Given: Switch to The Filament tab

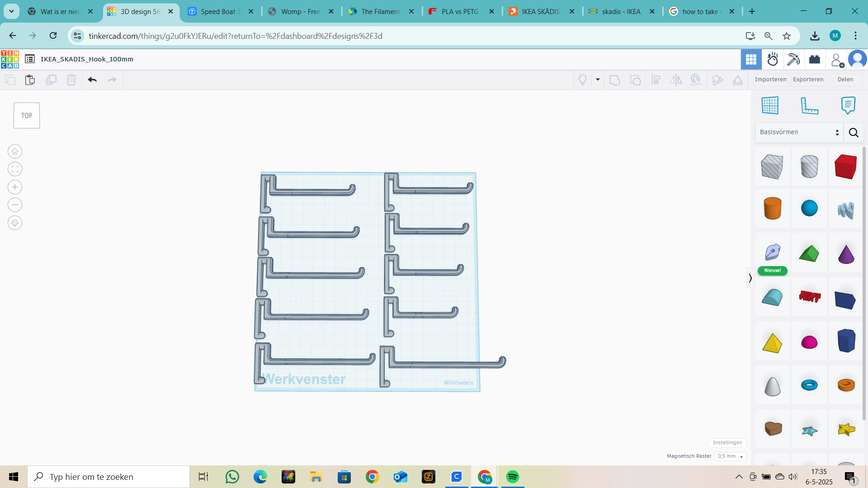Looking at the screenshot, I should click(382, 11).
